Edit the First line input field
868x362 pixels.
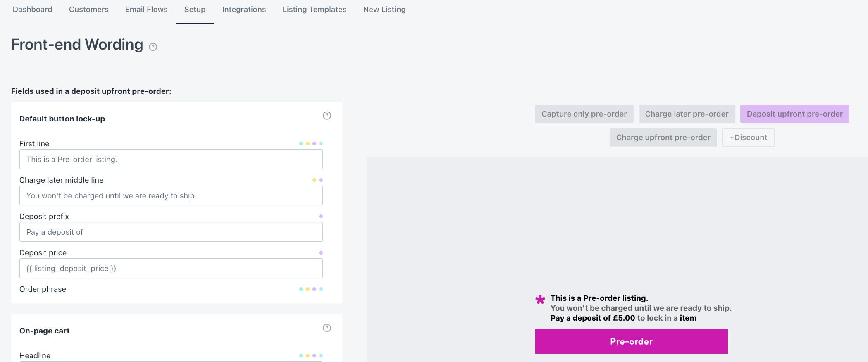point(171,160)
